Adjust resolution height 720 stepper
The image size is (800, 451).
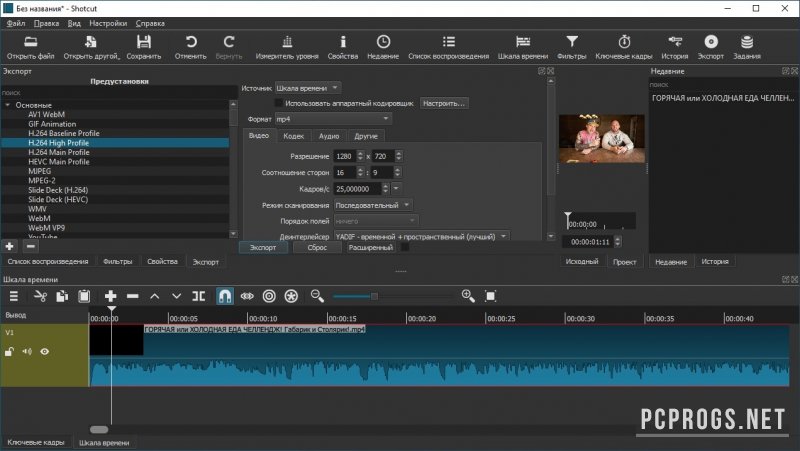tap(399, 156)
